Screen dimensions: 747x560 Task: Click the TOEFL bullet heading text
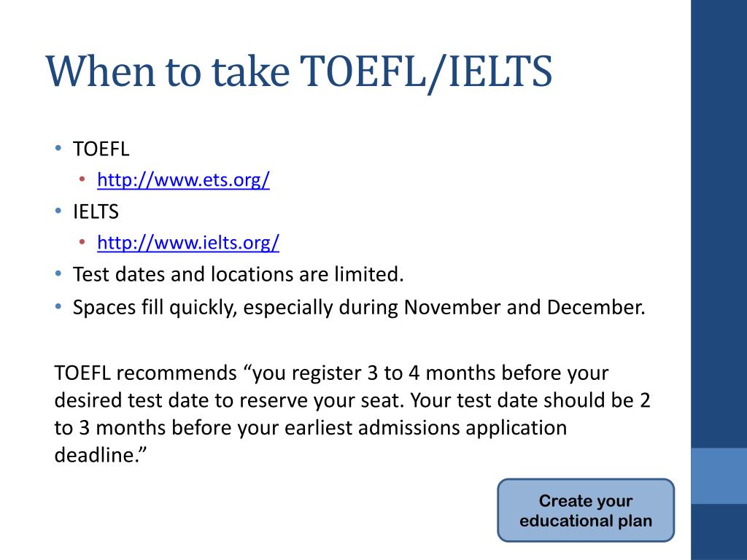point(101,149)
